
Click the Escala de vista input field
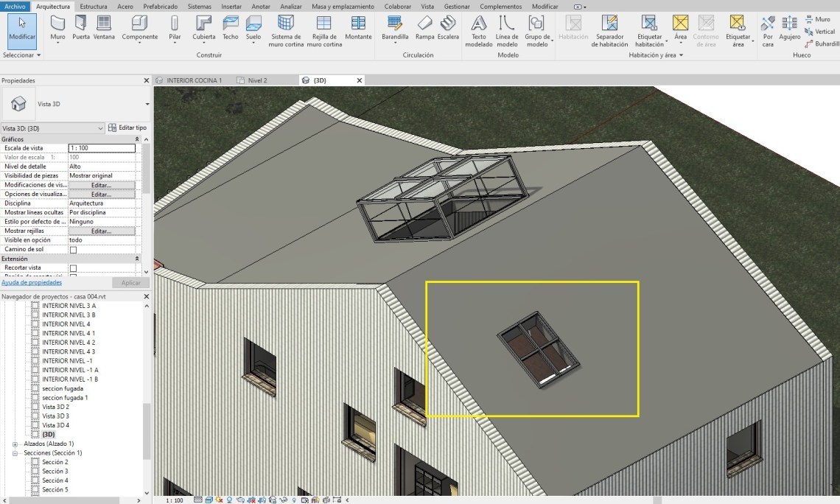[x=102, y=148]
